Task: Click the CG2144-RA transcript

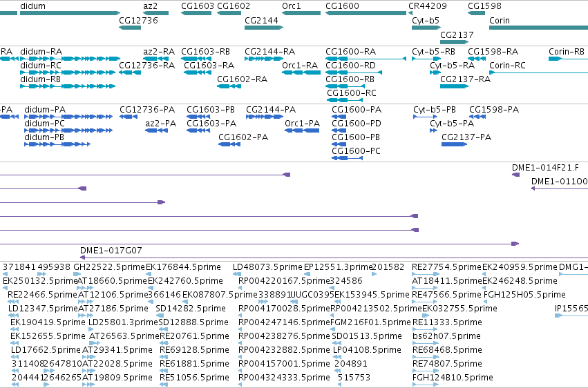Action: pyautogui.click(x=264, y=59)
